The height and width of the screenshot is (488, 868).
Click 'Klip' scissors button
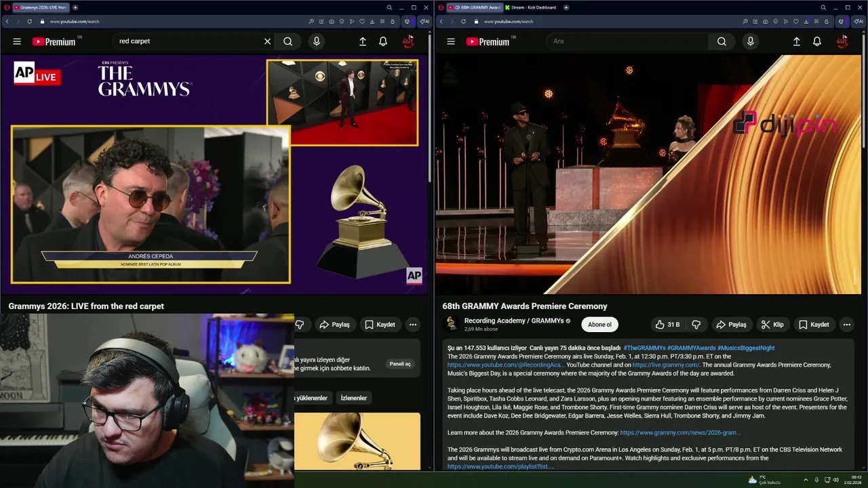(772, 325)
